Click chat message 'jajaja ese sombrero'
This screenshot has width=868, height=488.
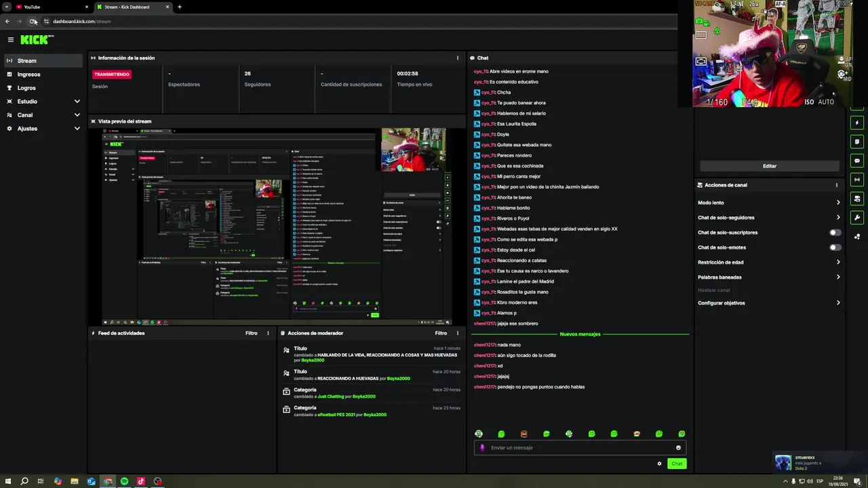point(517,323)
